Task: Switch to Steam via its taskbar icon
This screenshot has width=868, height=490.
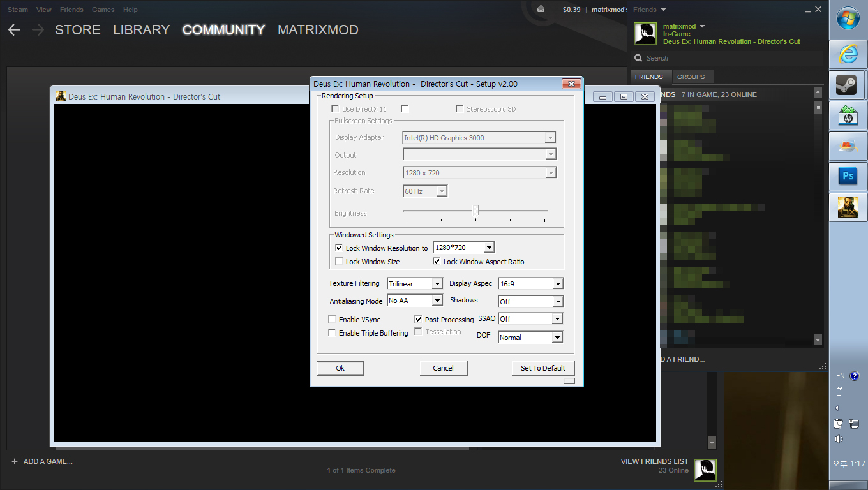Action: click(848, 85)
